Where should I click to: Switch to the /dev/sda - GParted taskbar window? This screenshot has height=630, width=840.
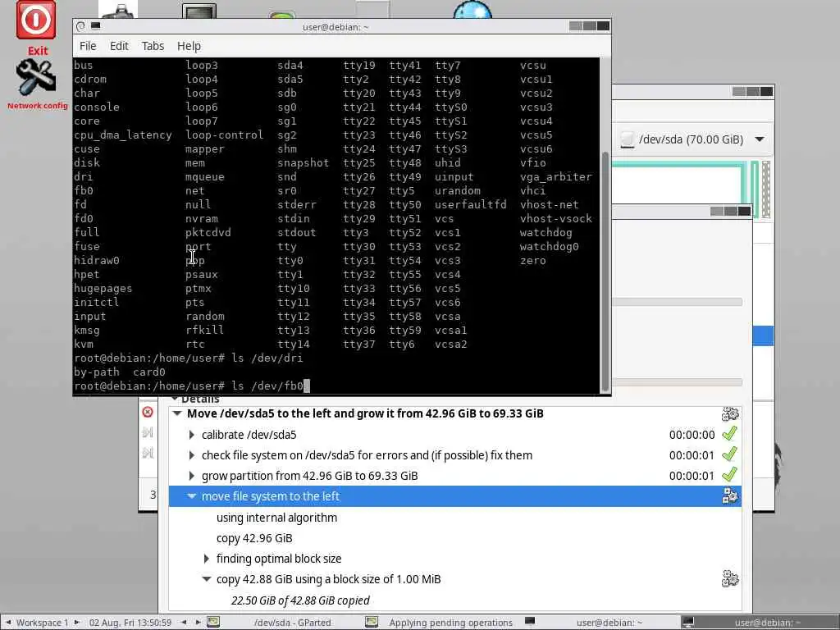point(283,623)
